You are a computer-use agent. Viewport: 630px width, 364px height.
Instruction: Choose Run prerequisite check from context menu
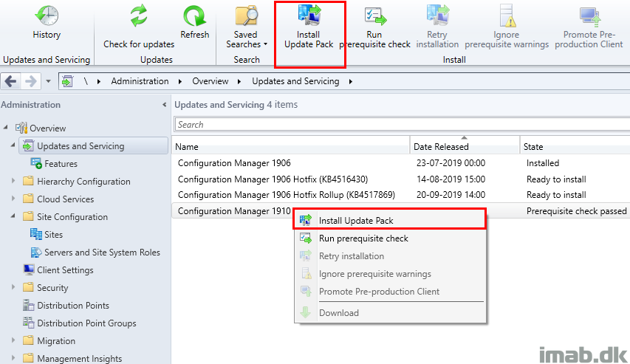coord(390,238)
